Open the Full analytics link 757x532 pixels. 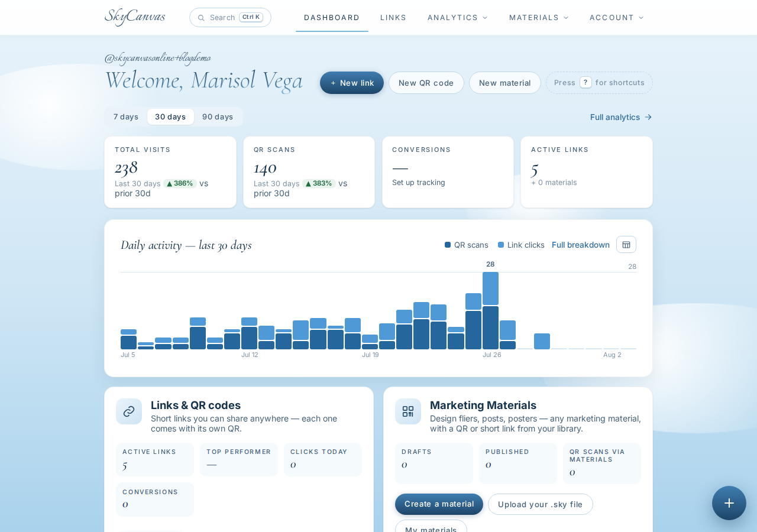coord(621,117)
